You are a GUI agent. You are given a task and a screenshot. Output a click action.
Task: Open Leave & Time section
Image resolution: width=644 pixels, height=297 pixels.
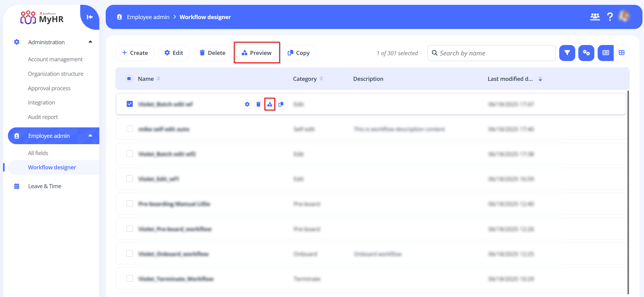point(45,186)
